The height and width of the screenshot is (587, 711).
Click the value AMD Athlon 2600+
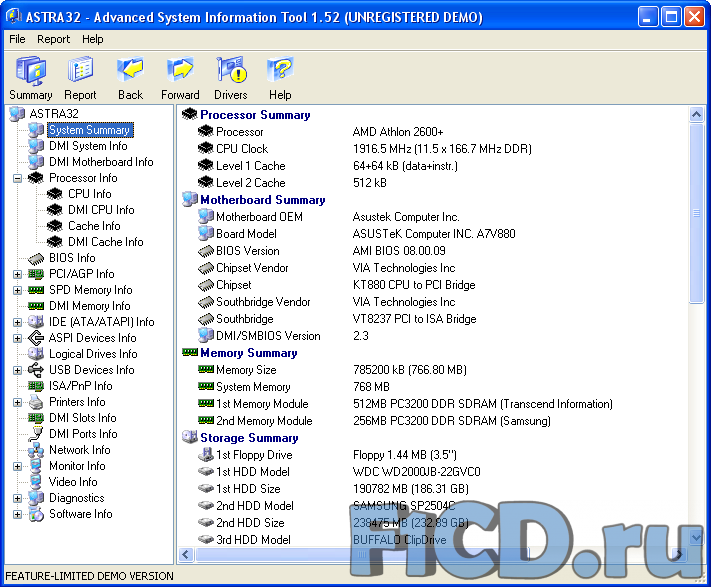398,132
